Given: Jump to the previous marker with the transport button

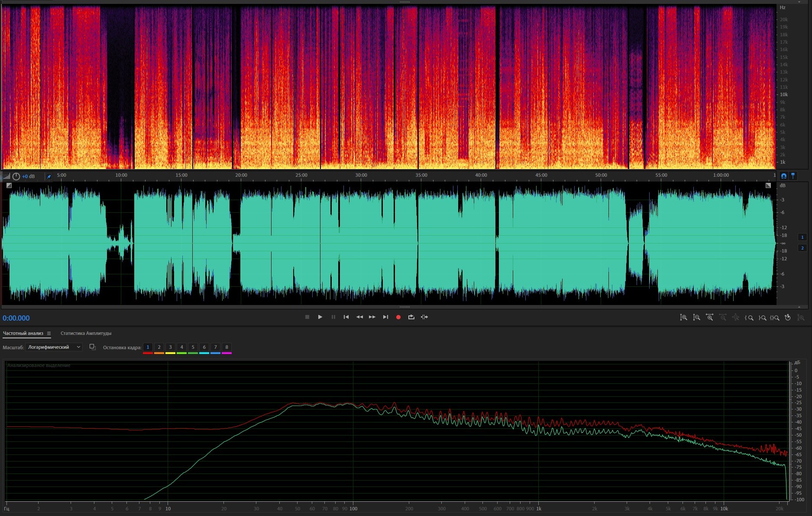Looking at the screenshot, I should tap(346, 317).
